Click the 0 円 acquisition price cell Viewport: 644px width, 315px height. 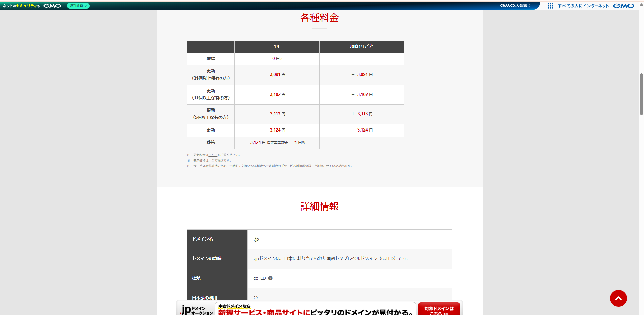(277, 59)
